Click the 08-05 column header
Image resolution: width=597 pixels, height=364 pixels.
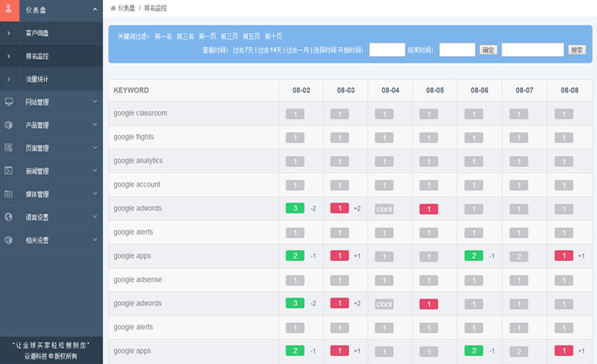[x=435, y=90]
